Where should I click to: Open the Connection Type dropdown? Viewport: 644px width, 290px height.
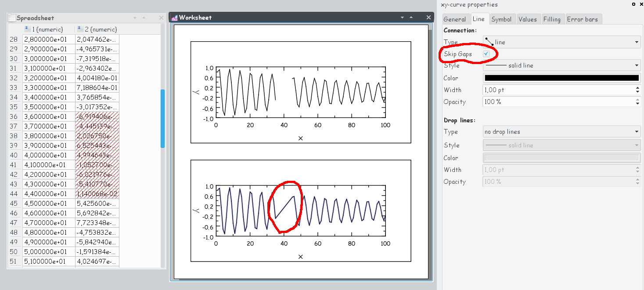[561, 42]
